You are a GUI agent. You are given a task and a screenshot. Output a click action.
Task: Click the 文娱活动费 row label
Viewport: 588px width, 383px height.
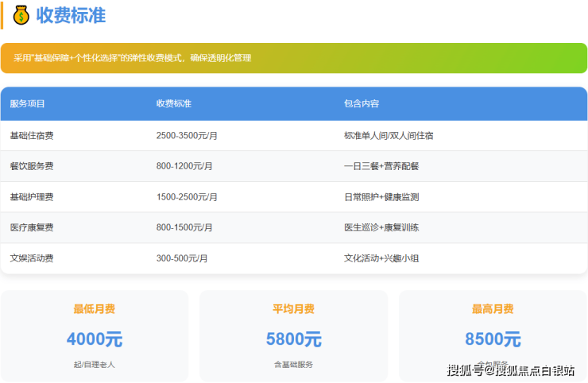tap(32, 258)
